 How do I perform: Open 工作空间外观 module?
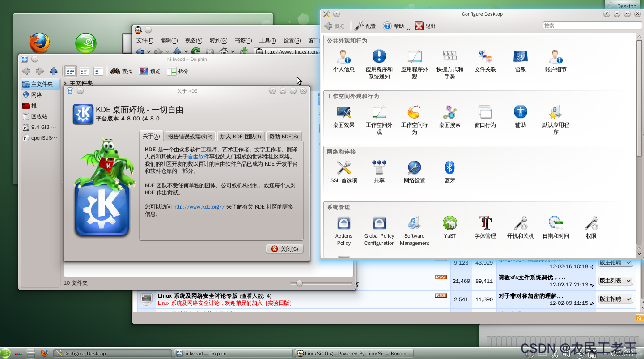pos(379,120)
